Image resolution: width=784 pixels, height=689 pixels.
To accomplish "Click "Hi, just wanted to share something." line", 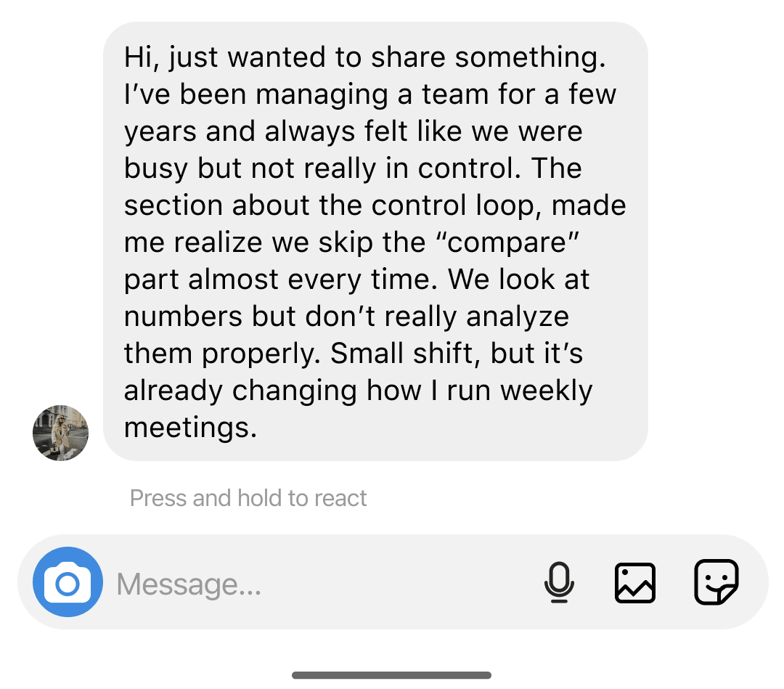I will 364,57.
